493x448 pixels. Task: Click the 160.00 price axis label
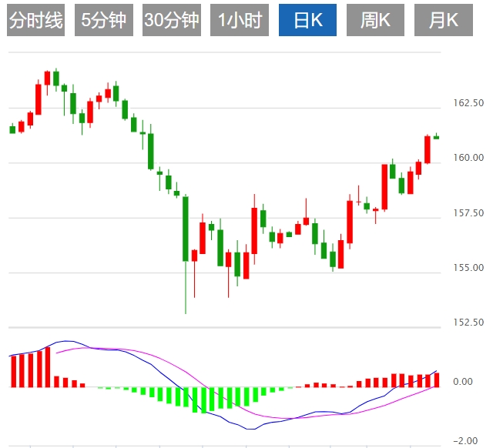[x=468, y=158]
